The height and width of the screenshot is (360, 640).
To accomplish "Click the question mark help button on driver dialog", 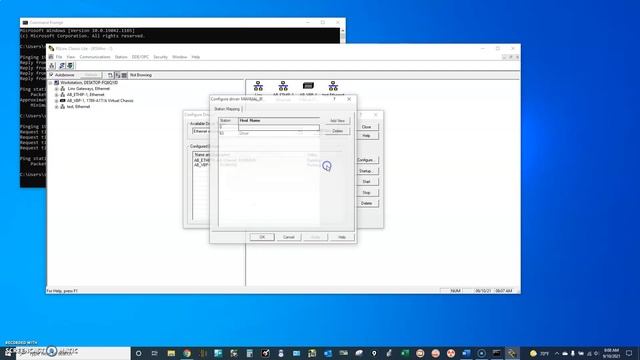I will click(334, 99).
